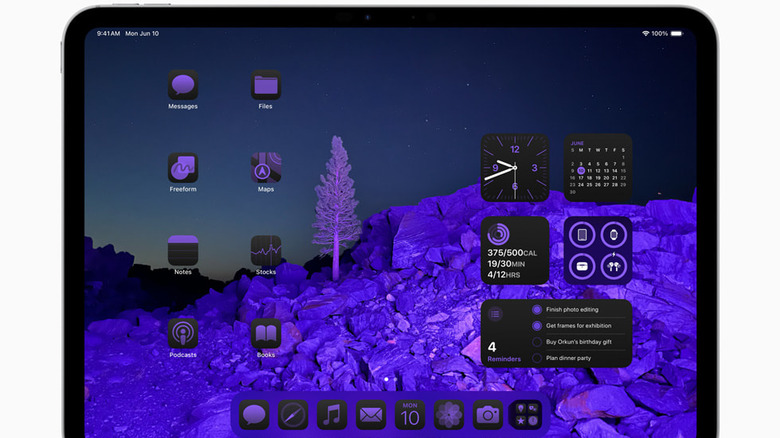Check off the 'Plan dinner party' reminder

coord(537,358)
